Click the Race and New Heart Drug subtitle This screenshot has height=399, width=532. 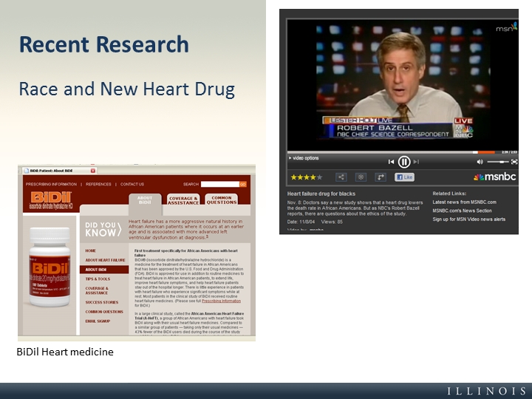click(x=126, y=89)
